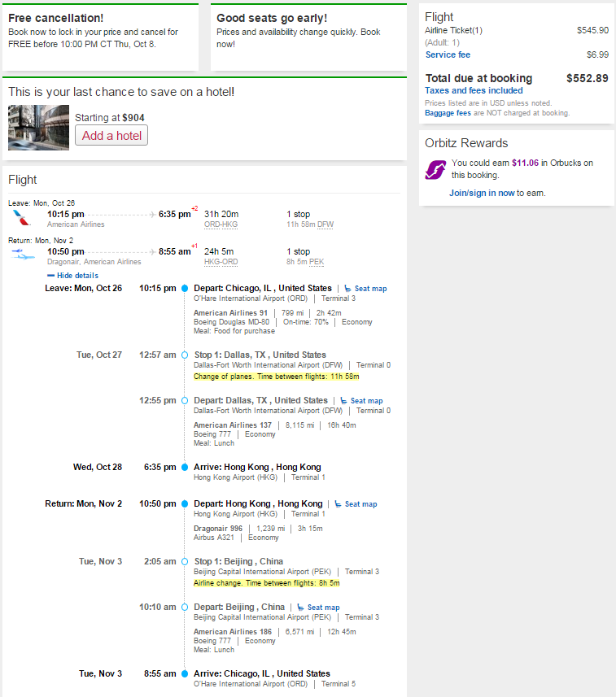Click seat icon beside Depart: Dallas
The height and width of the screenshot is (697, 616).
[343, 401]
